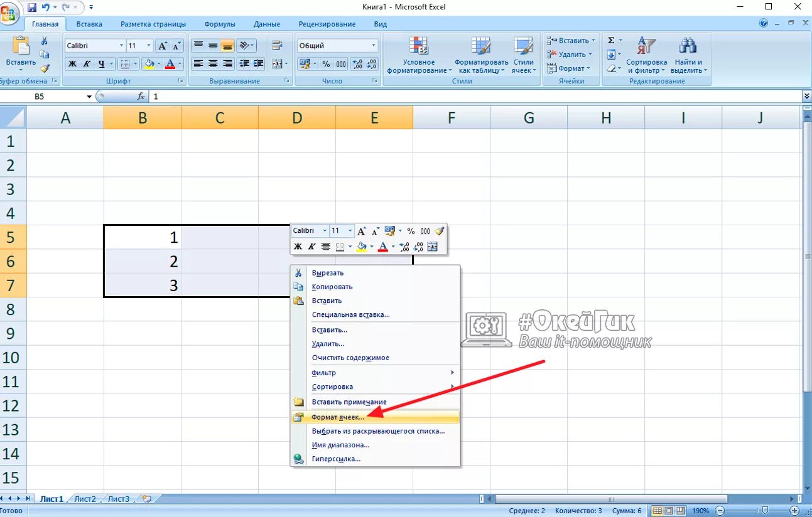
Task: Click the ribbon Cut scissors icon
Action: (45, 41)
